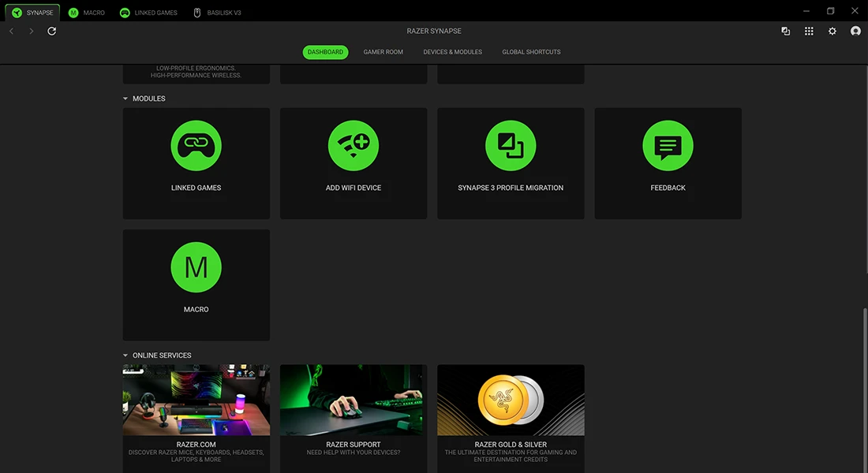Launch Synapse 3 Profile Migration icon

pos(511,146)
